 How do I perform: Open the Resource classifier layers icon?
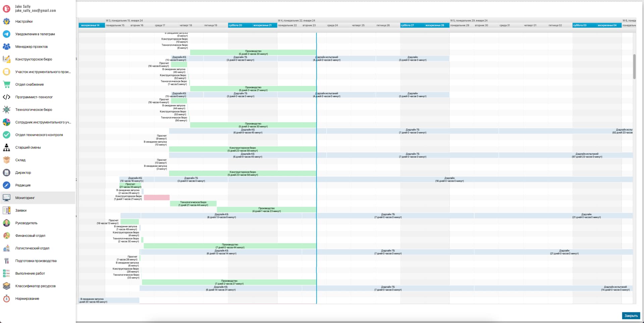coord(6,286)
